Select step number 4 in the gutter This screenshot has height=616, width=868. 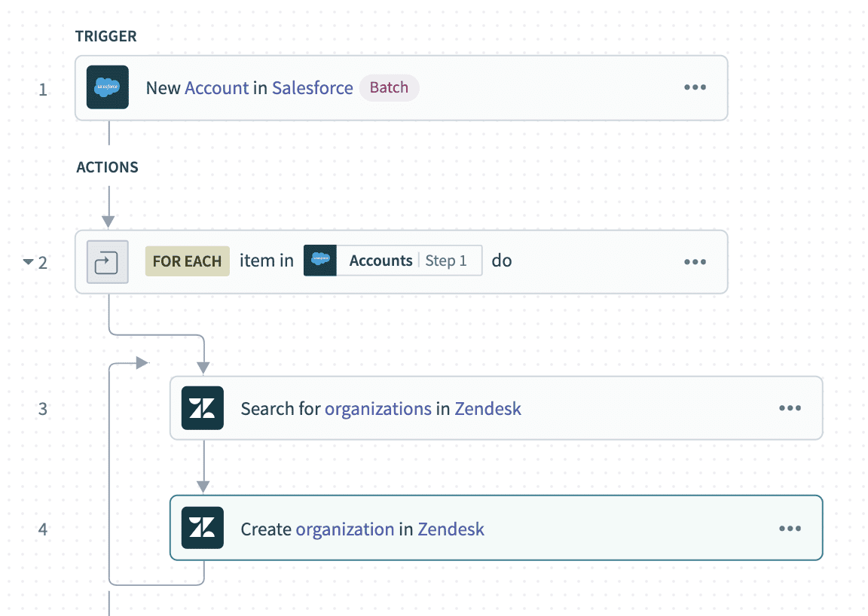pyautogui.click(x=43, y=529)
